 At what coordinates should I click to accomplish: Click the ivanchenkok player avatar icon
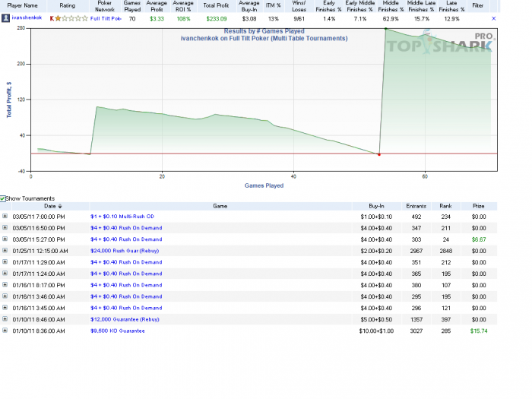pyautogui.click(x=5, y=18)
